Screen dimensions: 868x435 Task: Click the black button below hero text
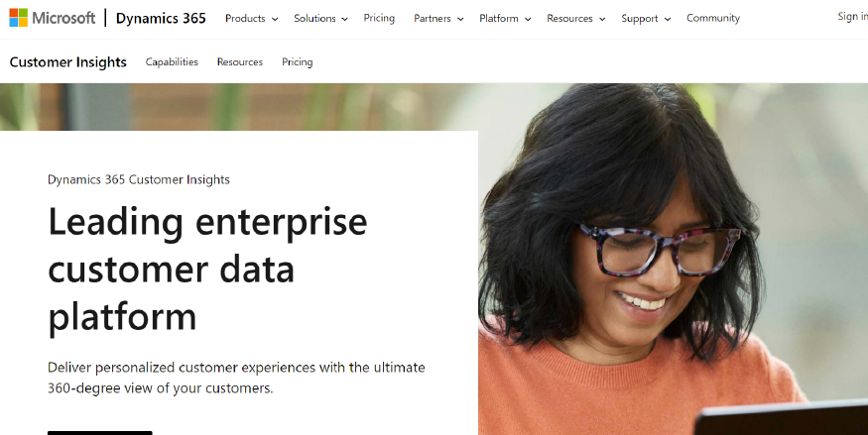coord(99,433)
